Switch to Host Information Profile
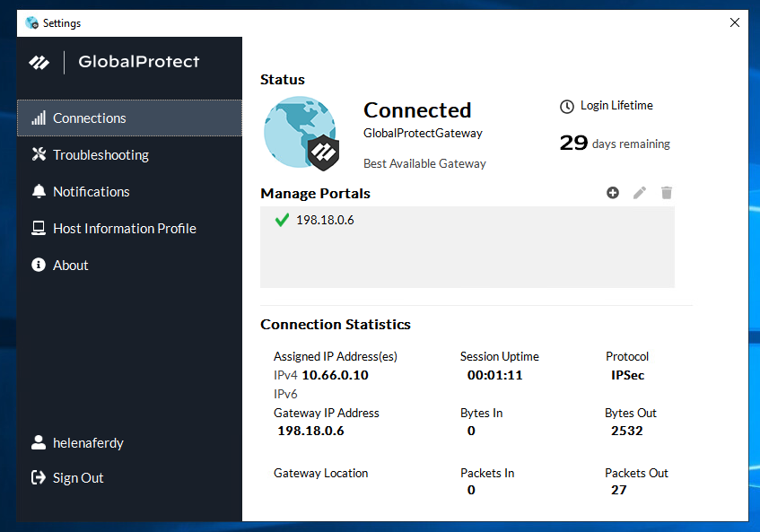 (x=124, y=229)
